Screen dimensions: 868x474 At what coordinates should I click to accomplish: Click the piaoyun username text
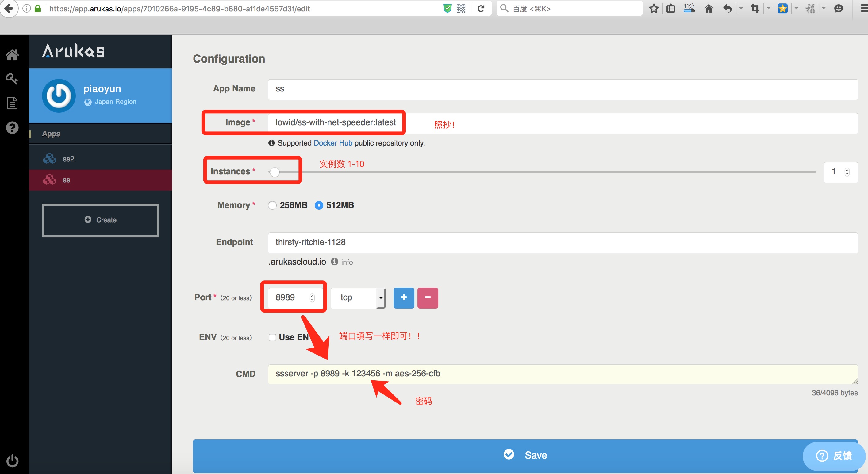click(102, 89)
